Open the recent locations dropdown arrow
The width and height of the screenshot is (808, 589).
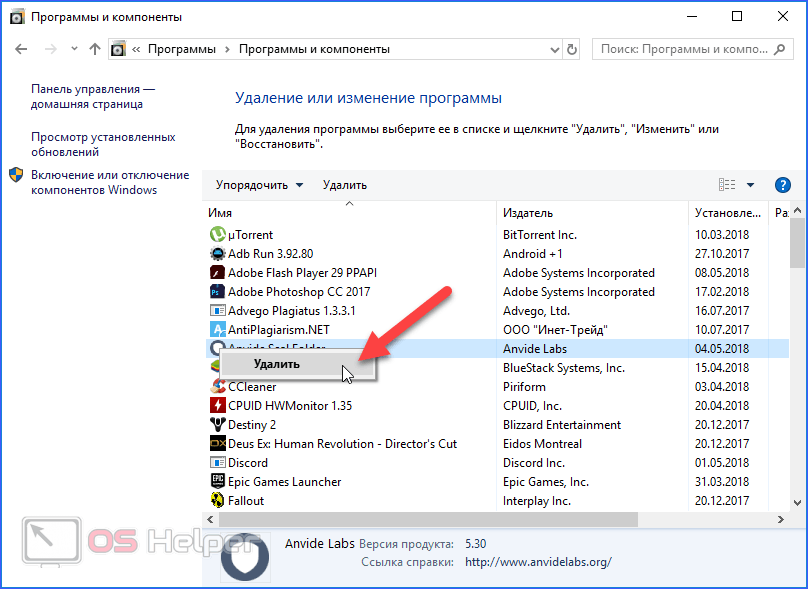pos(74,49)
